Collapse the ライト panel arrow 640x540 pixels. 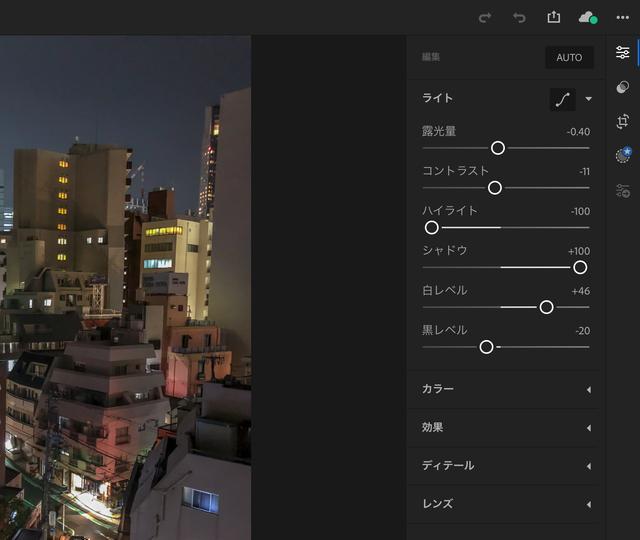[x=588, y=99]
